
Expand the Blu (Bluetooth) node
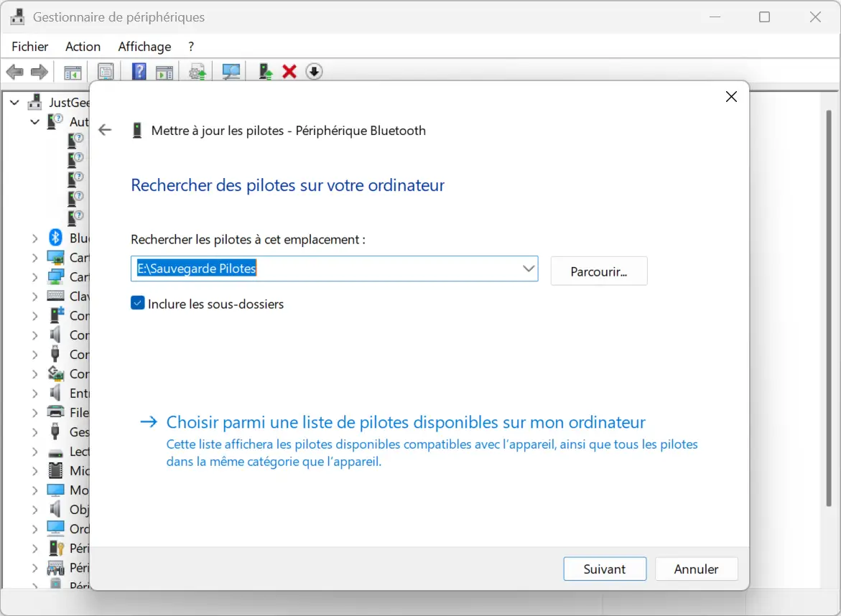[x=35, y=238]
